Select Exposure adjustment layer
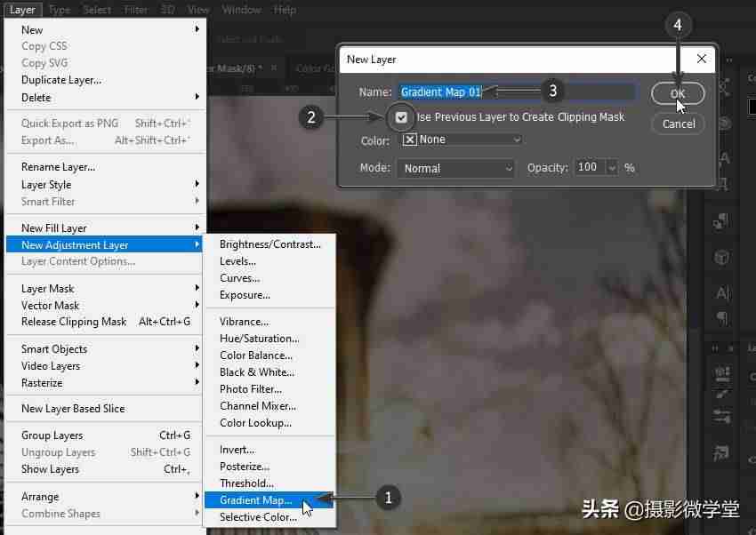Screen dimensions: 756x535 tap(269, 295)
